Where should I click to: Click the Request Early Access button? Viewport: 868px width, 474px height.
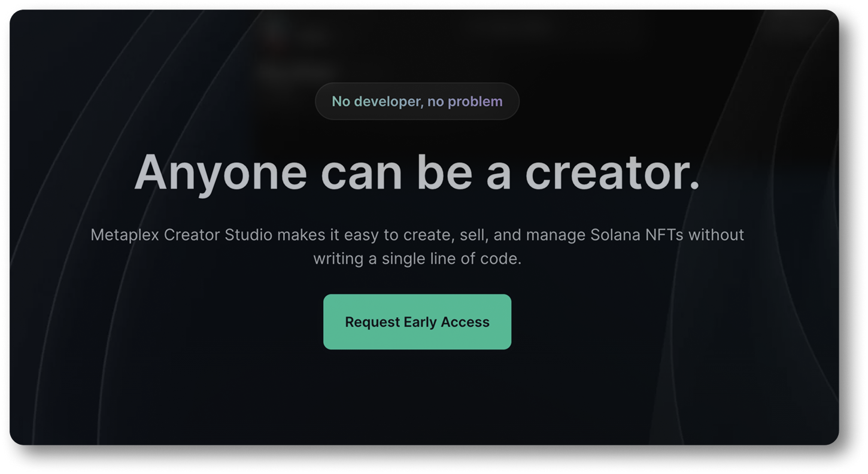click(x=417, y=322)
